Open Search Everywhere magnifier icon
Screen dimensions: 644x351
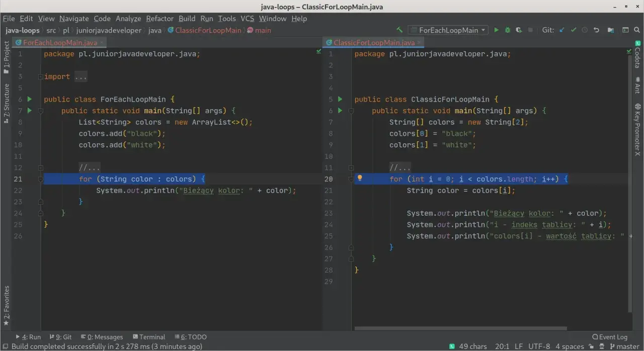click(636, 30)
